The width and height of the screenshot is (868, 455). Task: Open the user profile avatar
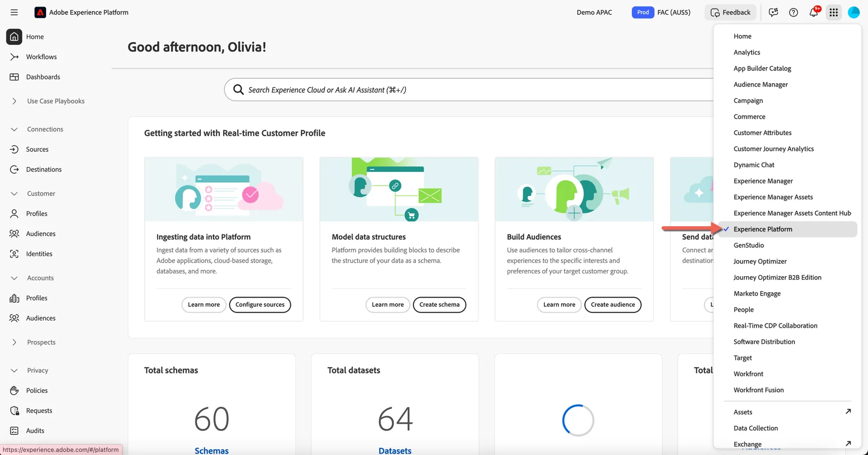(x=854, y=13)
